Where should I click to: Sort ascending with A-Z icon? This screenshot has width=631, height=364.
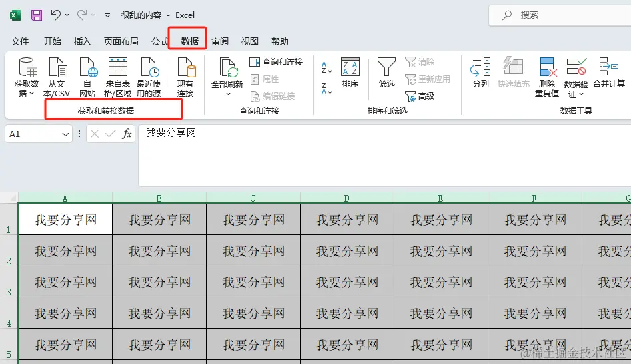pos(326,67)
